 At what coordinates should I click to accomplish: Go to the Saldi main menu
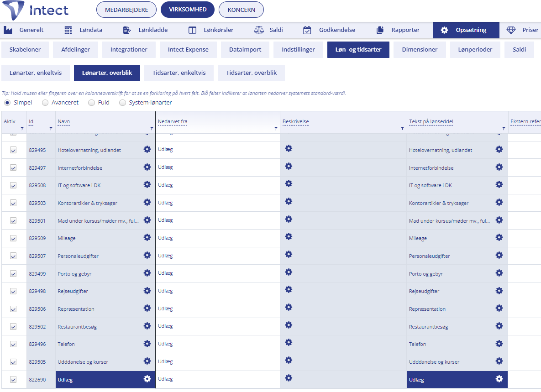pos(268,30)
